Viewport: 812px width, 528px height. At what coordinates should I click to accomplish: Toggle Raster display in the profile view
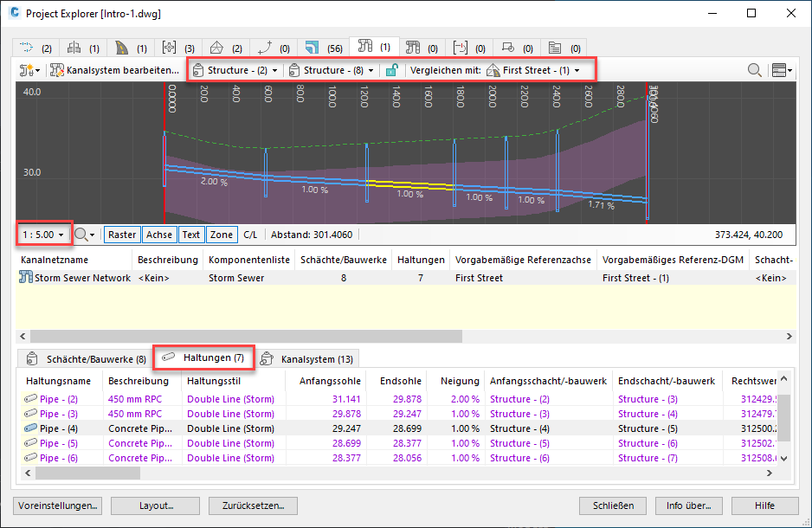click(x=121, y=234)
